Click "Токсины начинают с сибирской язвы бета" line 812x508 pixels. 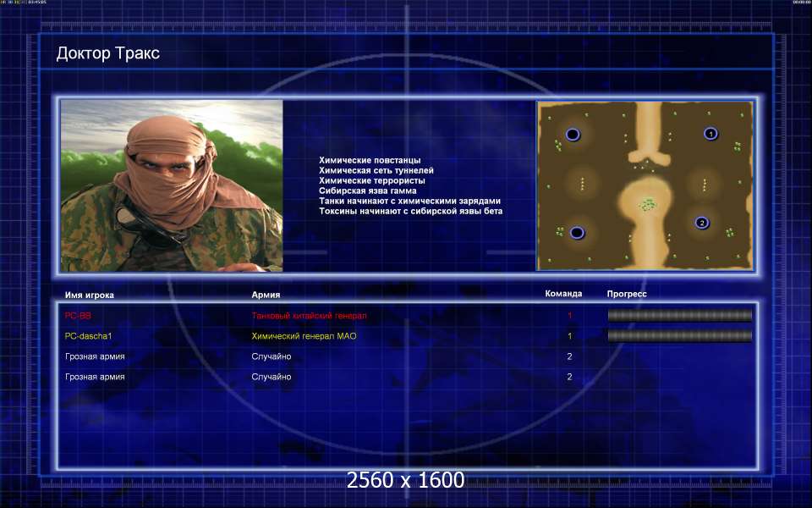point(411,211)
